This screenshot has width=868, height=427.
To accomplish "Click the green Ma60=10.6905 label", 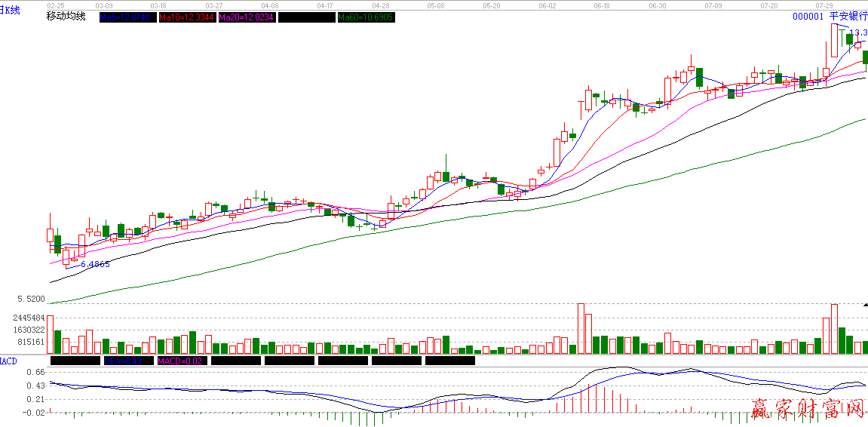I will tap(366, 17).
